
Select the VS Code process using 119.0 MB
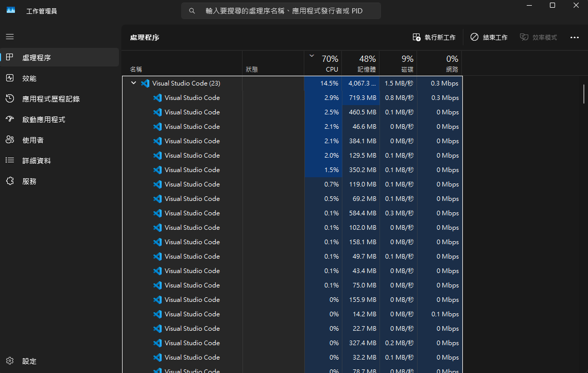coord(292,184)
